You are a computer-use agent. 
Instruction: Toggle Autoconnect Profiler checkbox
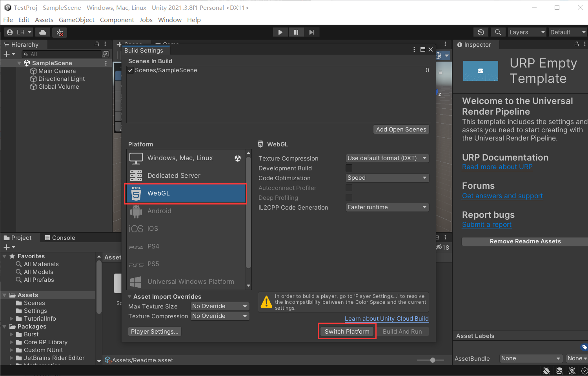coord(349,188)
